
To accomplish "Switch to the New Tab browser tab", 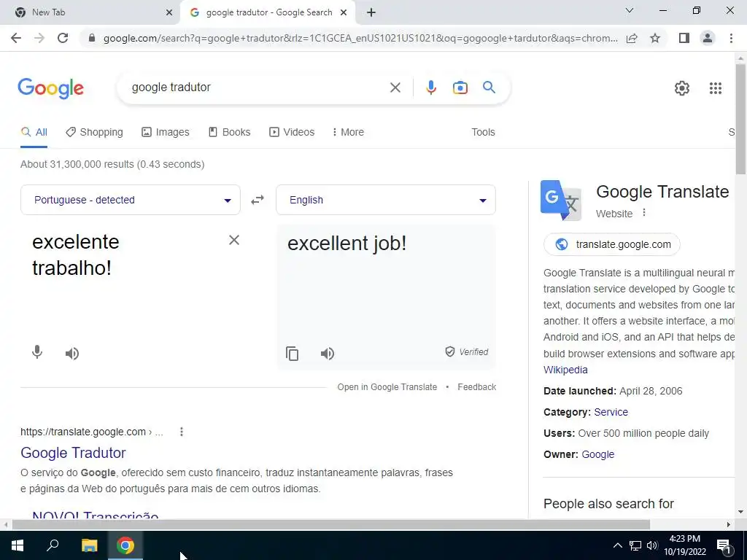I will pos(90,13).
